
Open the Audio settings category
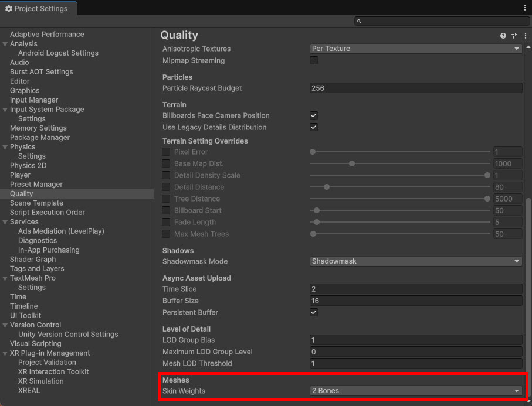pyautogui.click(x=19, y=62)
